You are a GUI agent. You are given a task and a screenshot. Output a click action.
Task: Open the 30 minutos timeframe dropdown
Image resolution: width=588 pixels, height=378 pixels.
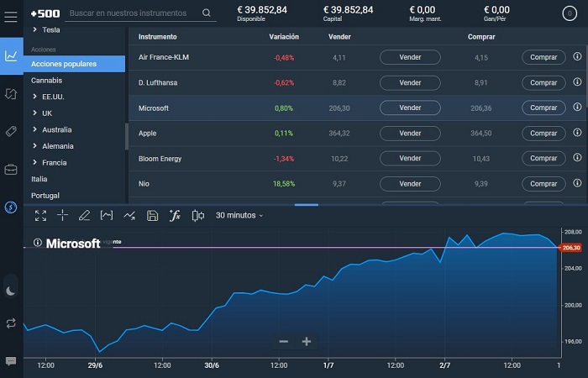click(239, 215)
